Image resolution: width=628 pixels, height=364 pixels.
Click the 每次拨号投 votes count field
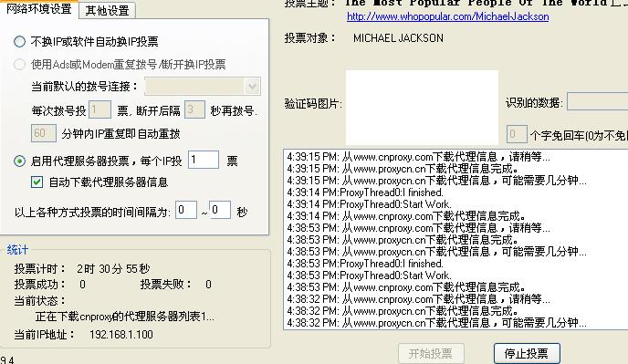click(x=99, y=109)
